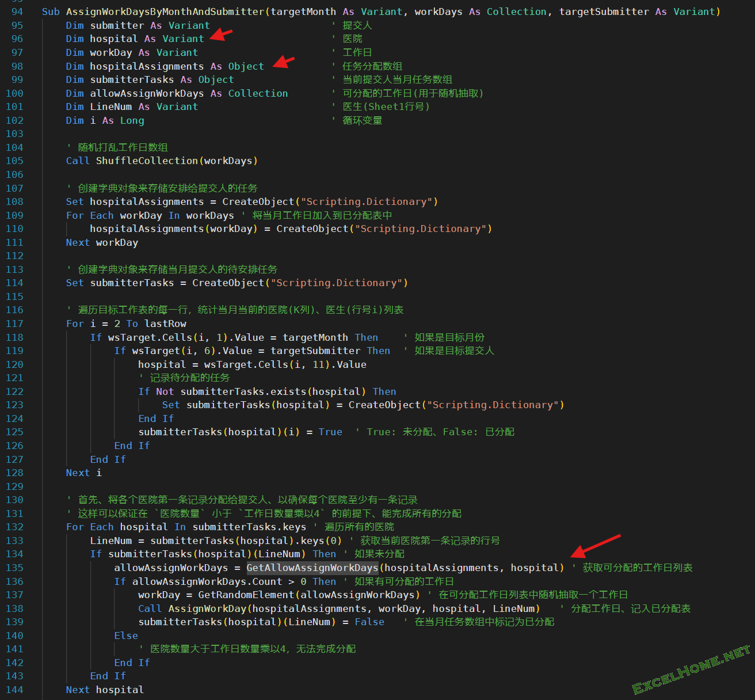Click LineNum assignment on line 133

point(111,541)
